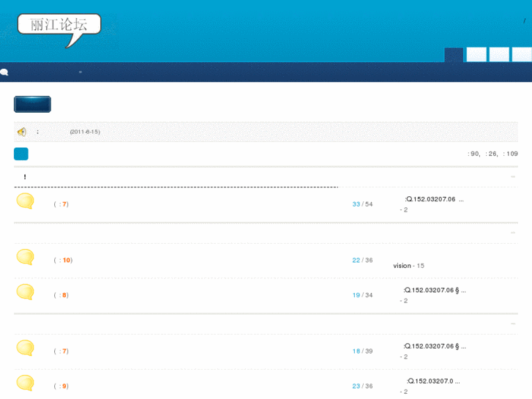532x399 pixels.
Task: Select the last white header tab at the edge
Action: pyautogui.click(x=522, y=55)
